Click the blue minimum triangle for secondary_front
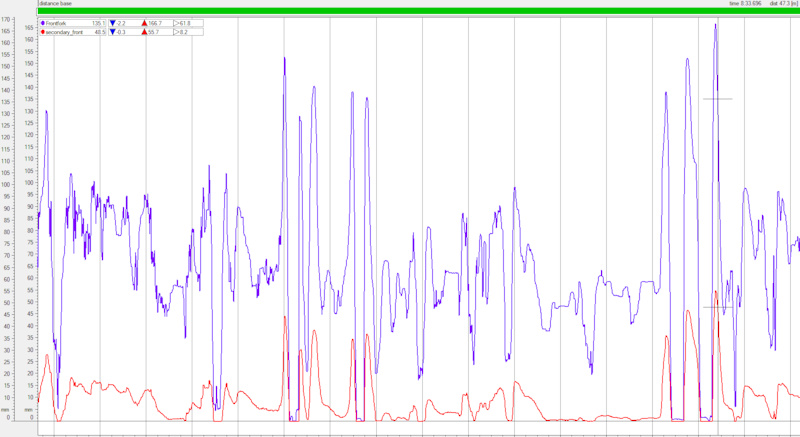Image resolution: width=800 pixels, height=437 pixels. pyautogui.click(x=113, y=32)
